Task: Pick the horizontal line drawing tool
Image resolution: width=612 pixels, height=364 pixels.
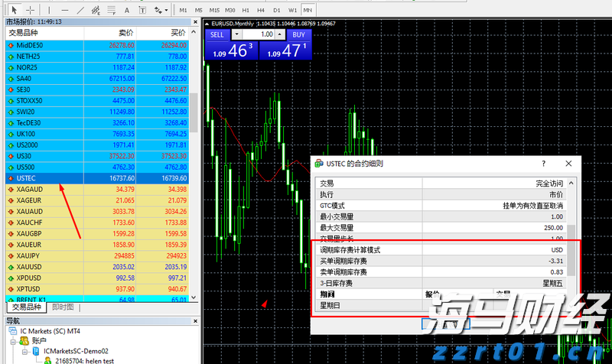Action: click(x=64, y=11)
